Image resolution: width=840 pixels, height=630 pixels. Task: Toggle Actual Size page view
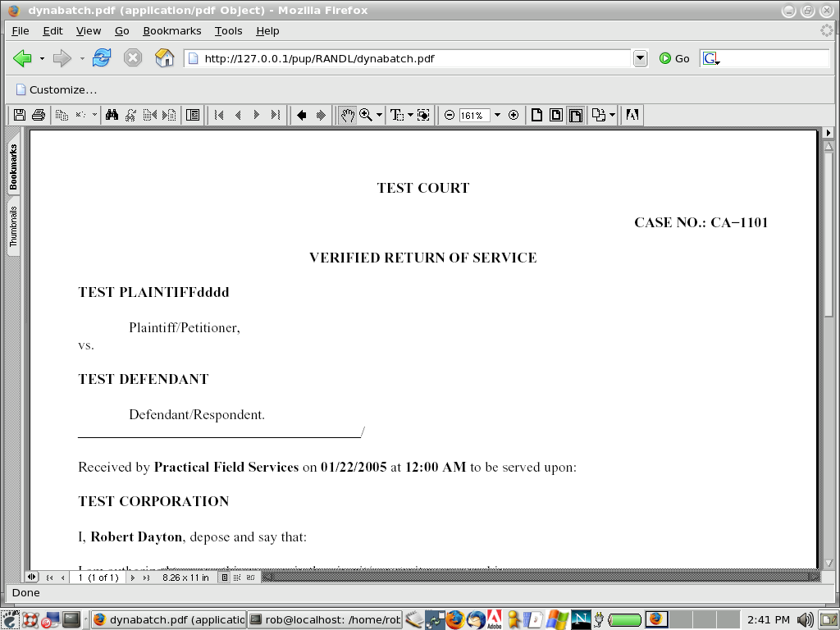537,116
